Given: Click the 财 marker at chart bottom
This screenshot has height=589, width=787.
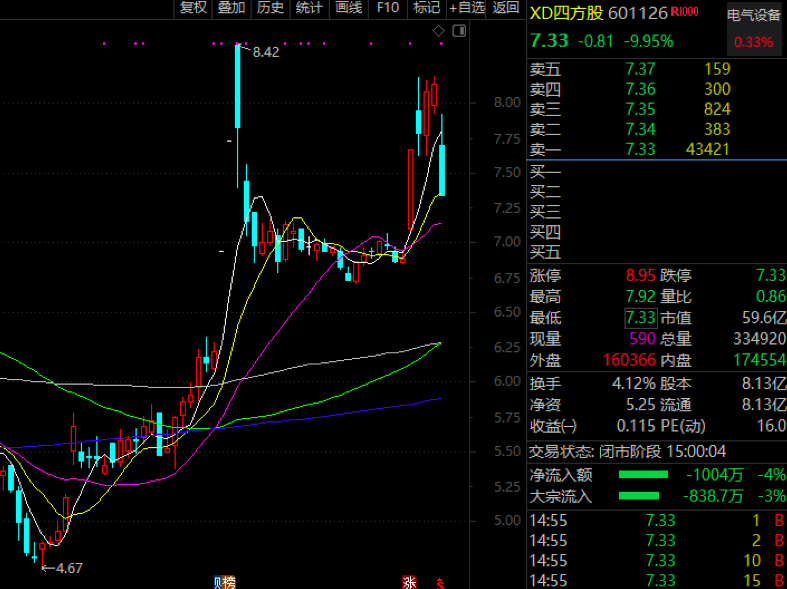Looking at the screenshot, I should [218, 582].
